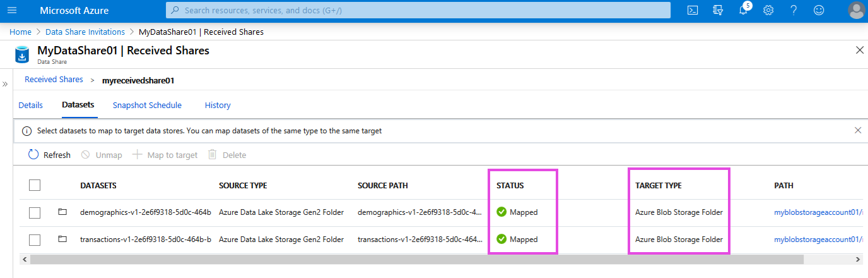Click the Microsoft Azure logo text

pyautogui.click(x=74, y=11)
